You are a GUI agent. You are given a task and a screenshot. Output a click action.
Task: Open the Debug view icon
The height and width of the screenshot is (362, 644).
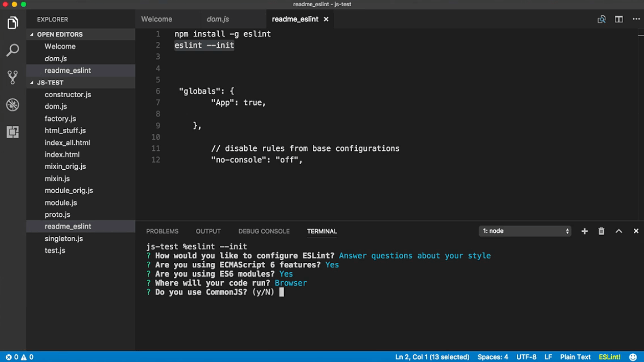click(13, 105)
